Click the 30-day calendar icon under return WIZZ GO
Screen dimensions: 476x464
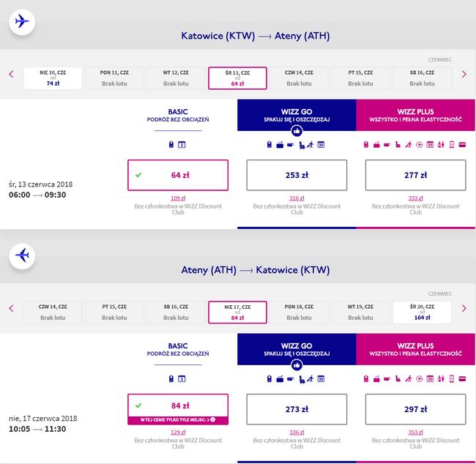pos(321,378)
